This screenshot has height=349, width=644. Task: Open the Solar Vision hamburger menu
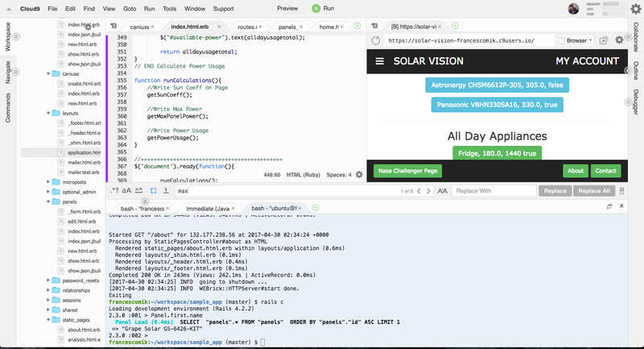coord(380,61)
